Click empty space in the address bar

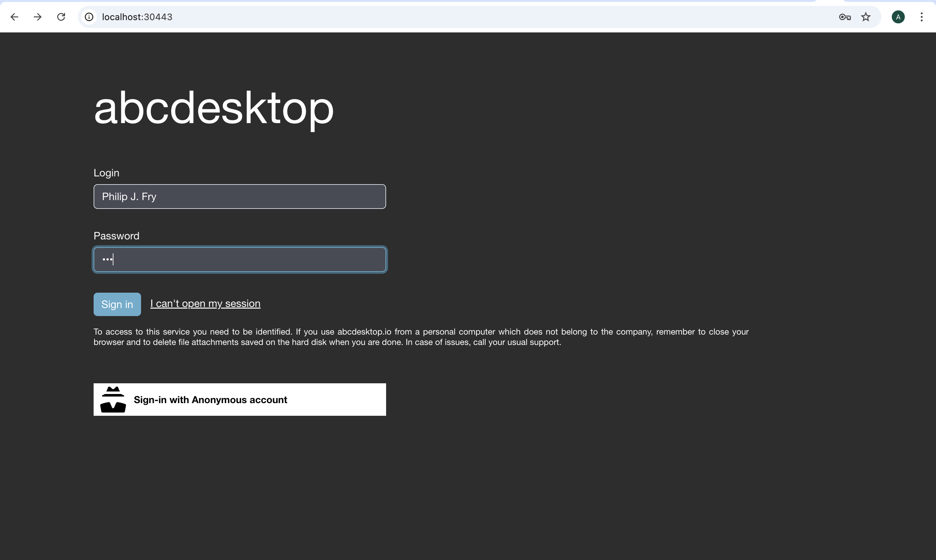tap(491, 17)
